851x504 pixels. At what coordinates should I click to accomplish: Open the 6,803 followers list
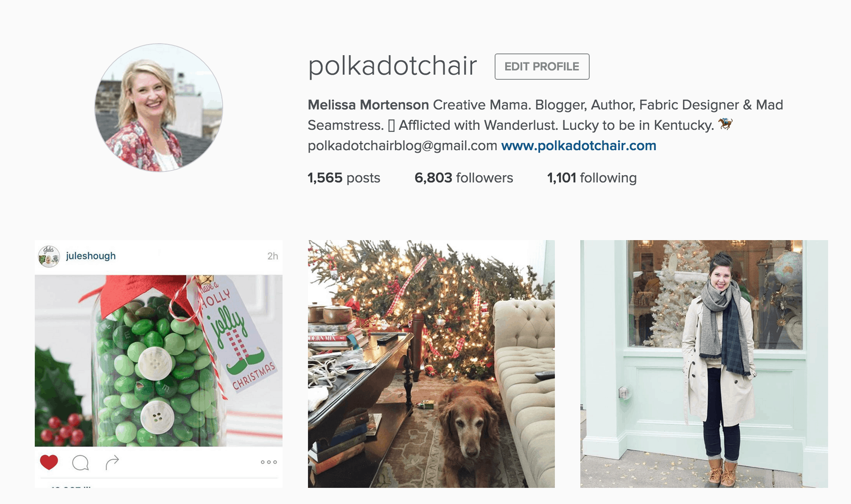[x=464, y=178]
